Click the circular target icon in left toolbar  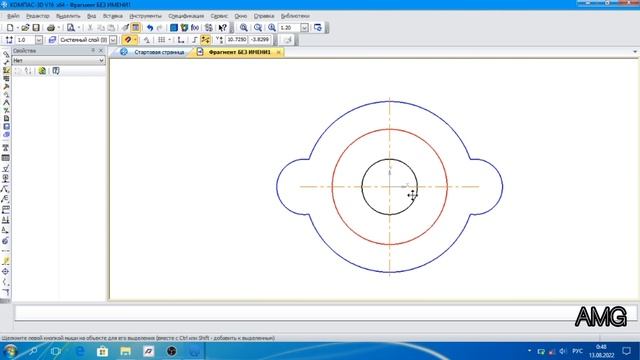pyautogui.click(x=6, y=271)
